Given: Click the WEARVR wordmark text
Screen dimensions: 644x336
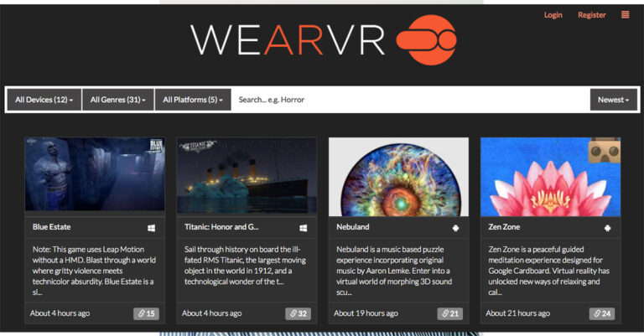Looking at the screenshot, I should tap(288, 39).
